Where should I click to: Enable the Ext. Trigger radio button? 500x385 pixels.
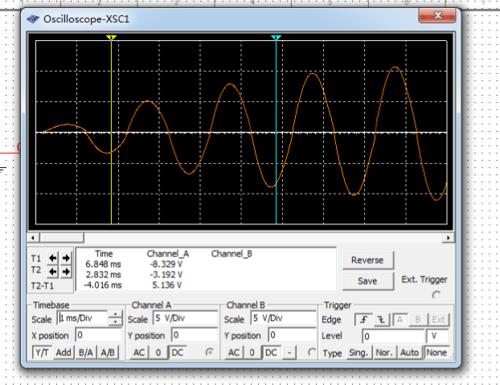[x=436, y=295]
